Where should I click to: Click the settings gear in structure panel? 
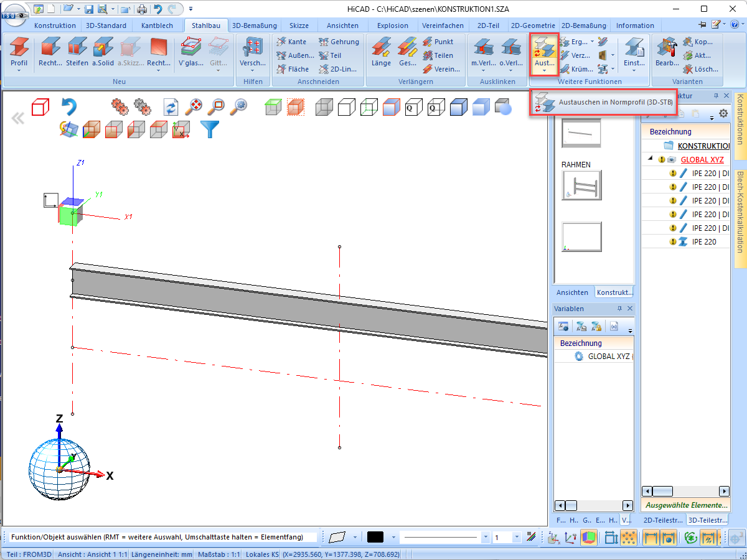(723, 113)
